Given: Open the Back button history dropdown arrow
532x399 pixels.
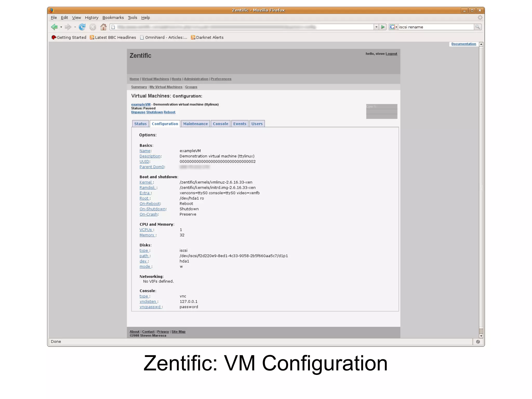Looking at the screenshot, I should [61, 27].
